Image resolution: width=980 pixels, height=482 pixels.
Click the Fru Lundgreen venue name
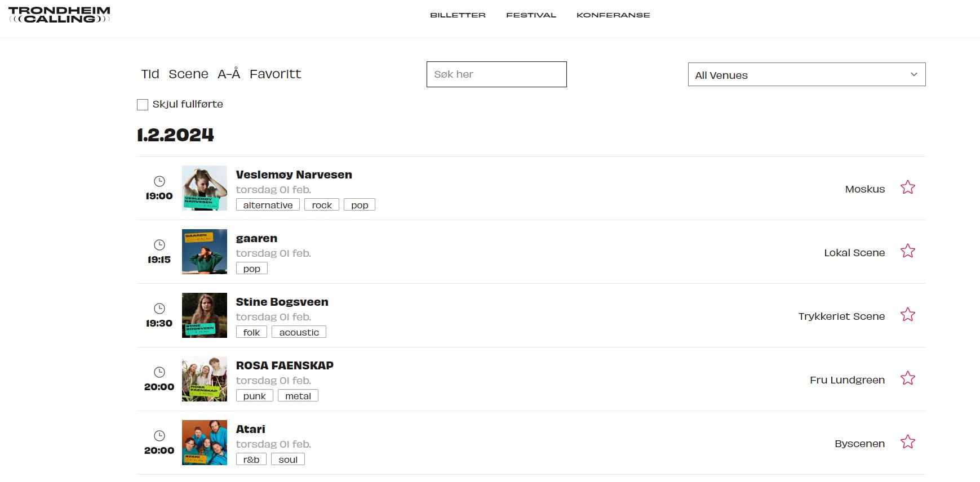(847, 380)
